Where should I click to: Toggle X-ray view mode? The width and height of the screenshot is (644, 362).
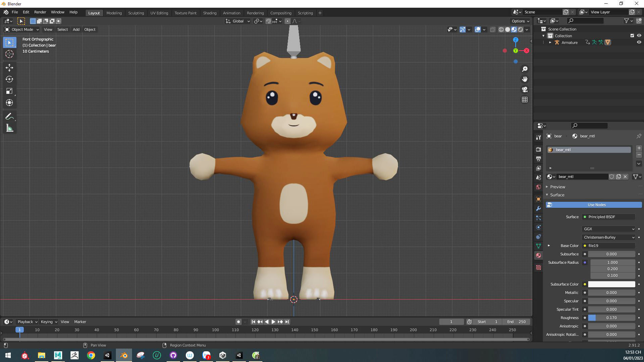pyautogui.click(x=492, y=29)
